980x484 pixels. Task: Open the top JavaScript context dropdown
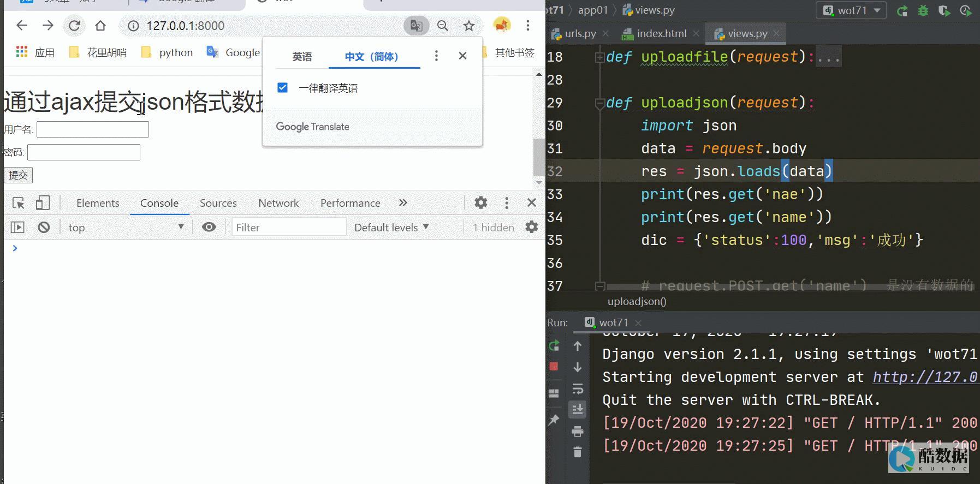(126, 228)
